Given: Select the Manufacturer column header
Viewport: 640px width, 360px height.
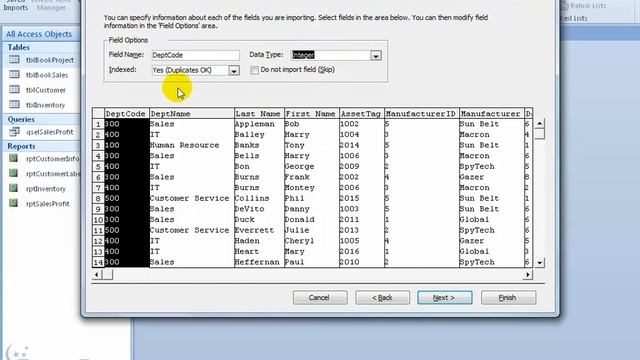Looking at the screenshot, I should point(491,113).
